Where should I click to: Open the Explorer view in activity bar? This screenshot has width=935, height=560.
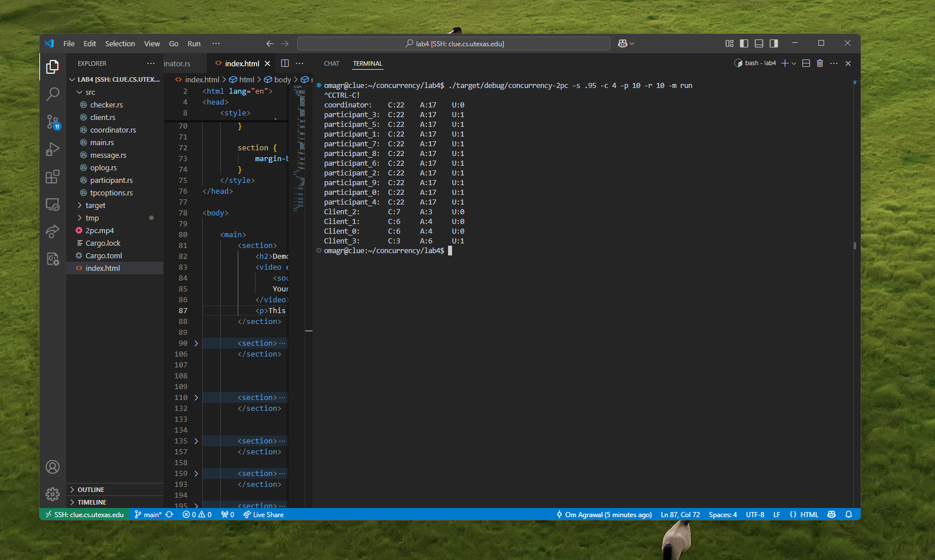(53, 67)
